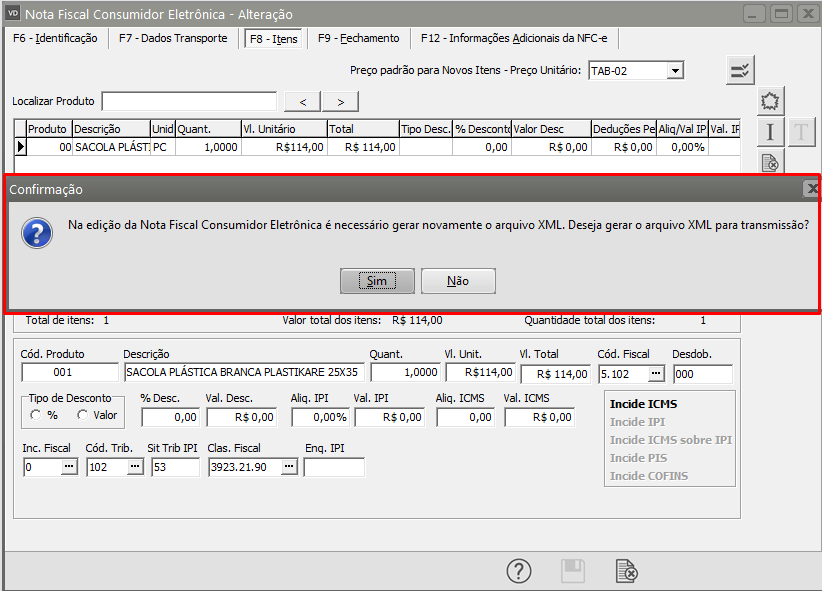This screenshot has height=591, width=822.
Task: Click the Localizar Produto search field
Action: coord(189,101)
